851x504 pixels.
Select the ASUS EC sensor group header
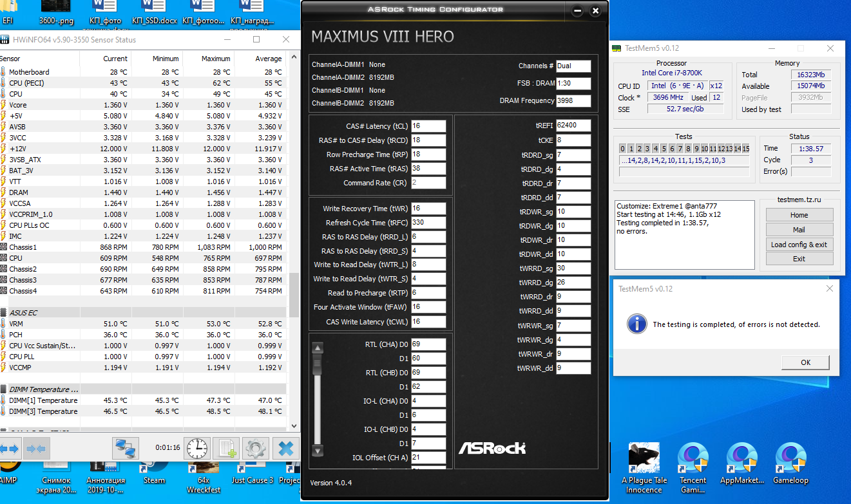(143, 312)
